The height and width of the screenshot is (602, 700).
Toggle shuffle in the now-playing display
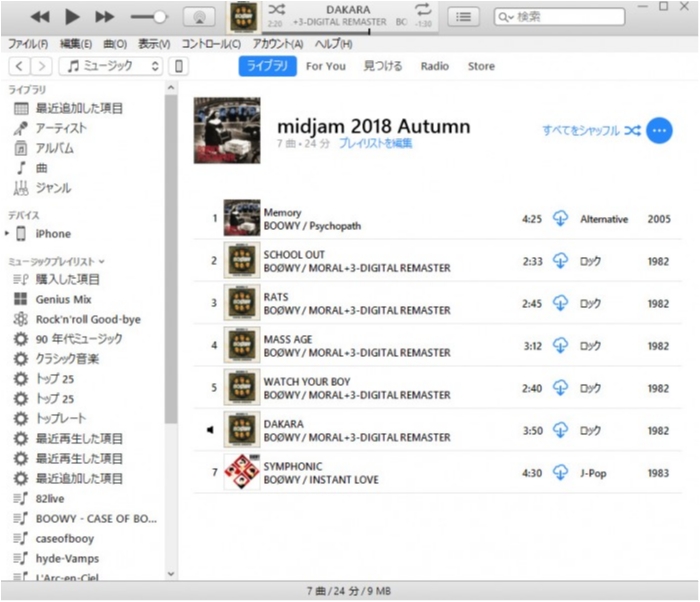[276, 9]
